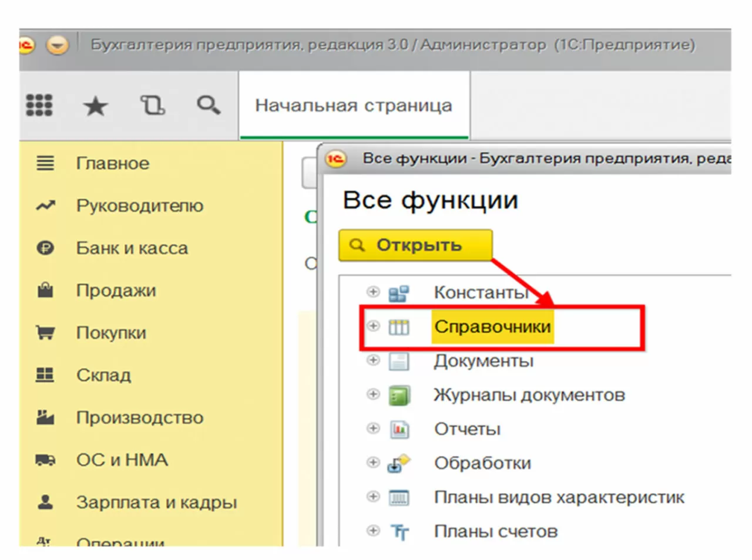
Task: Open the Зарплата и кадры section
Action: pos(157,502)
